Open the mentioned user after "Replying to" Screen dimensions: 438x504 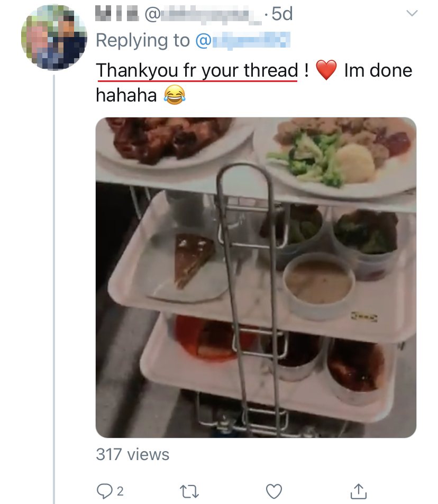coord(243,40)
